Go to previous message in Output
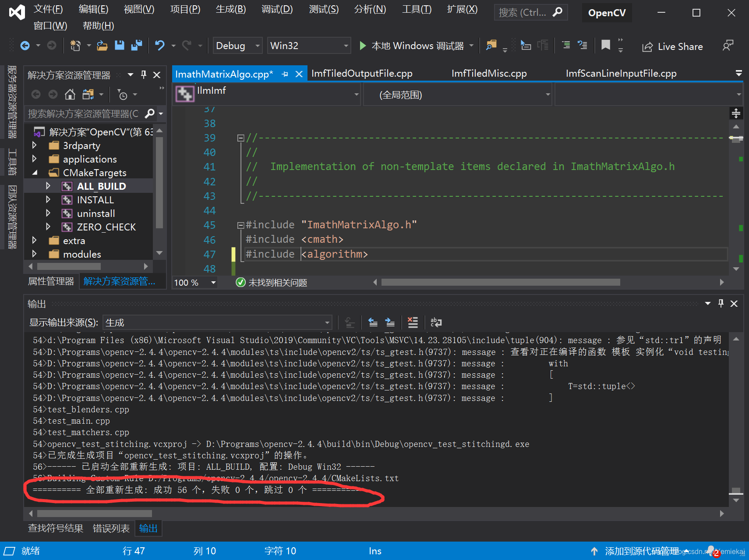 pos(373,323)
